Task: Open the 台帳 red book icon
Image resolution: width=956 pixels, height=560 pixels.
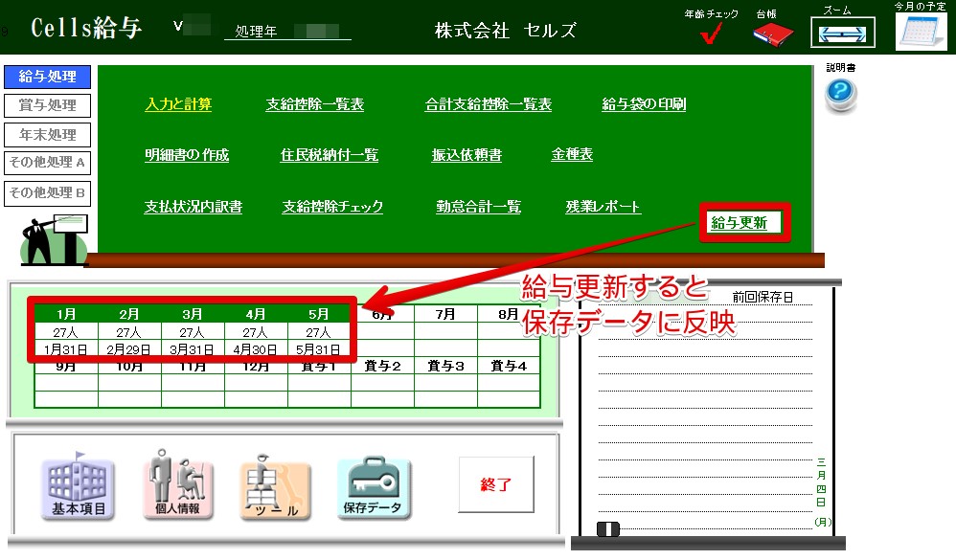Action: (x=772, y=34)
